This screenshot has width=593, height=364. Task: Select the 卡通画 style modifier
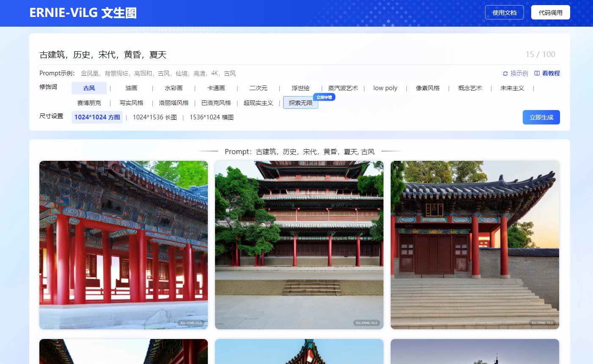pyautogui.click(x=216, y=88)
